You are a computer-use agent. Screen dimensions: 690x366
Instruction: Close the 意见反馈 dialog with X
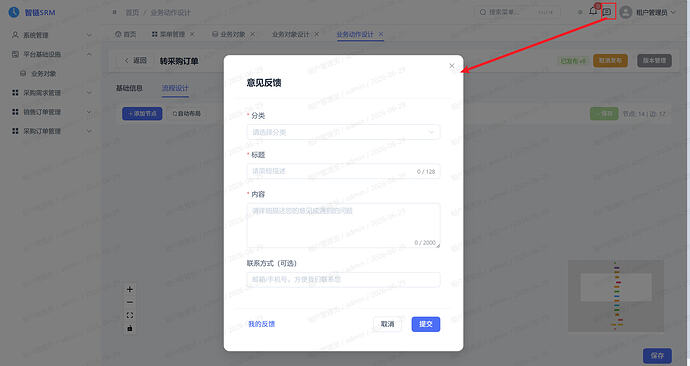[451, 66]
